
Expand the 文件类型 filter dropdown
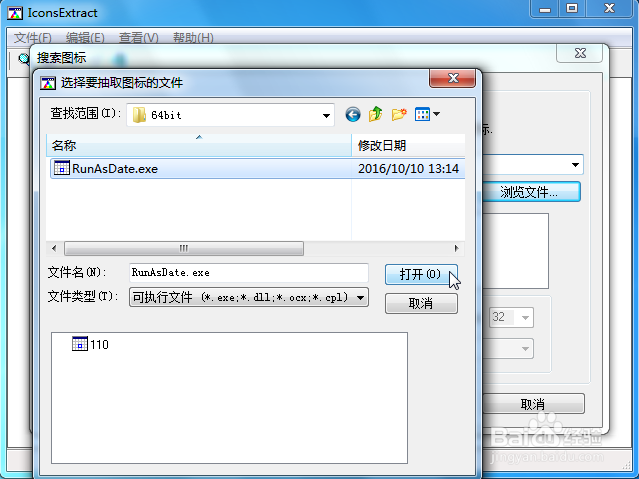360,297
